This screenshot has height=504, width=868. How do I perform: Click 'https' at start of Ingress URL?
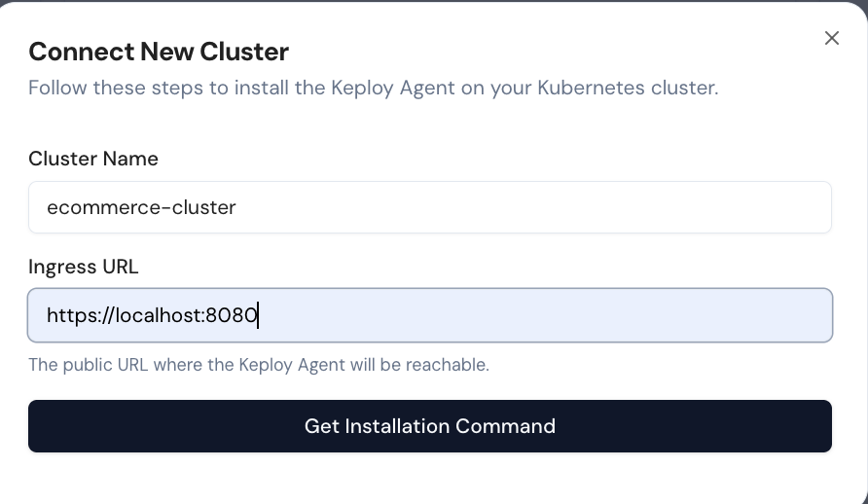tap(68, 315)
